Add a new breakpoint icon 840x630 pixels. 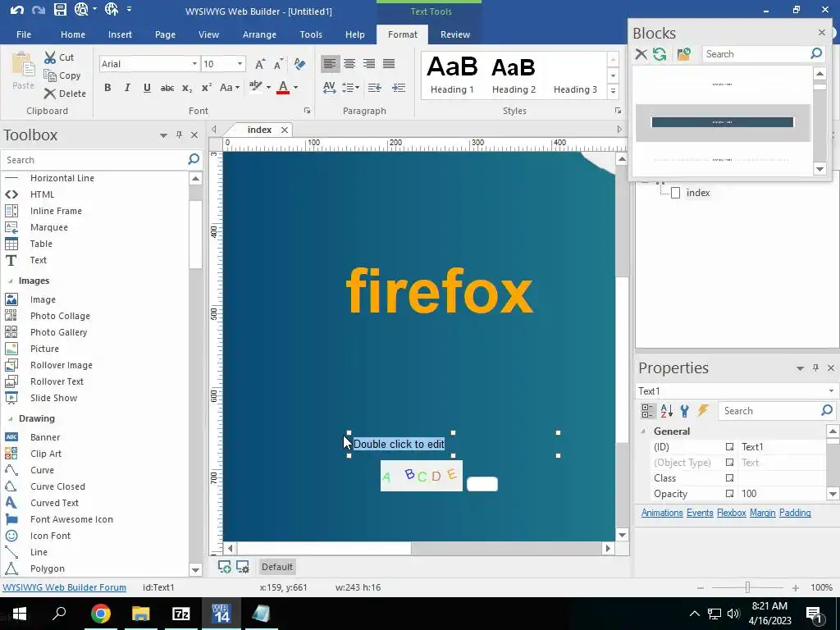pyautogui.click(x=225, y=567)
